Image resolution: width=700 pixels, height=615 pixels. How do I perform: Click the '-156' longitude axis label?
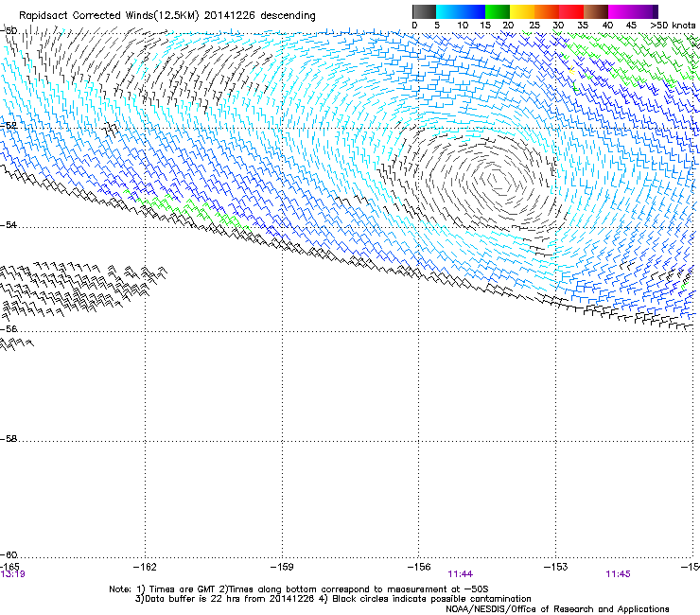pos(419,567)
